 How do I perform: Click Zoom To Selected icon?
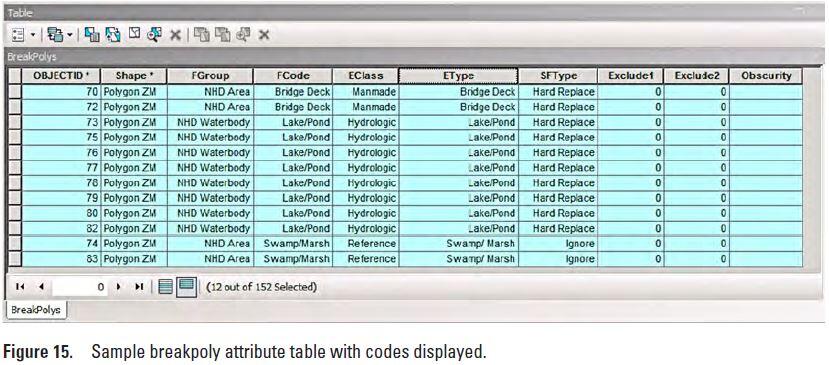coord(154,35)
